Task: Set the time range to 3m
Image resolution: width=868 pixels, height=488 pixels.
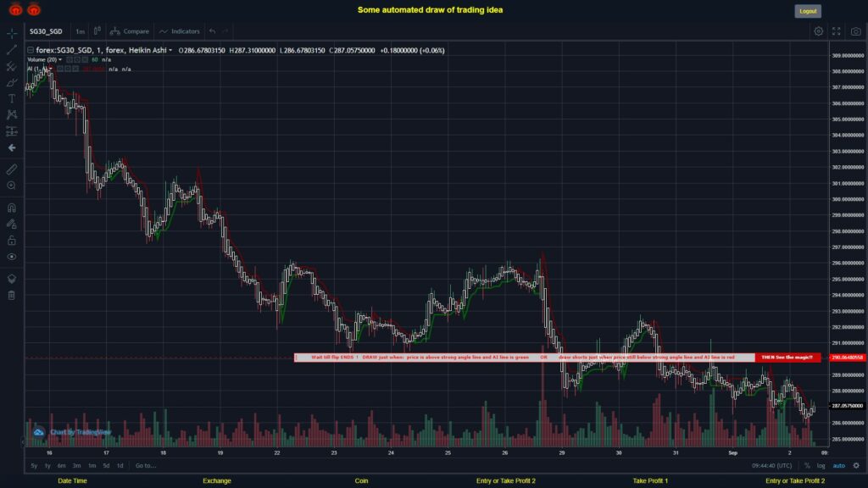Action: point(77,466)
